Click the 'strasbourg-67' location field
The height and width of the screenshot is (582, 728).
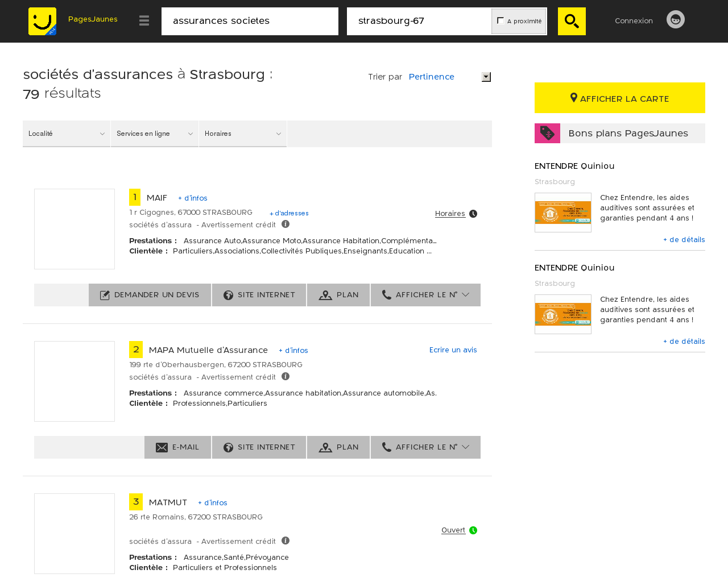[419, 21]
